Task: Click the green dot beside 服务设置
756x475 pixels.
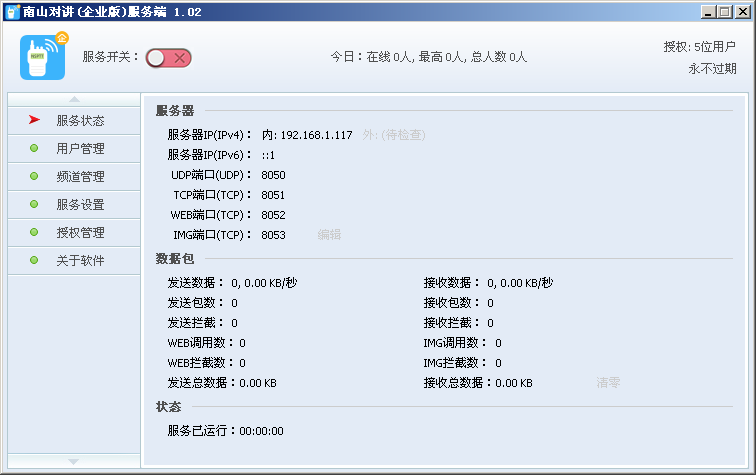Action: pos(34,204)
